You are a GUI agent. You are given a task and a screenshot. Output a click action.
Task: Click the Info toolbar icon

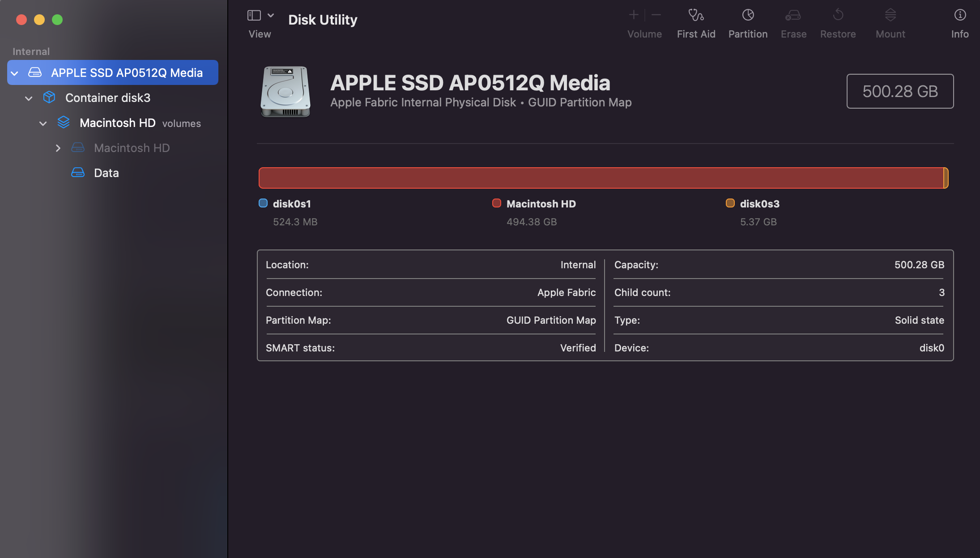pyautogui.click(x=960, y=16)
